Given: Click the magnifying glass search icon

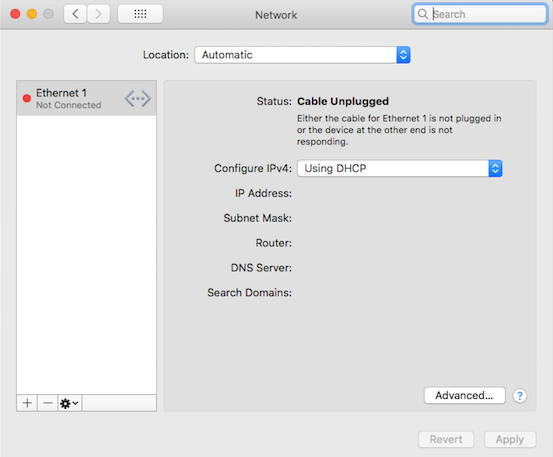Looking at the screenshot, I should [422, 14].
